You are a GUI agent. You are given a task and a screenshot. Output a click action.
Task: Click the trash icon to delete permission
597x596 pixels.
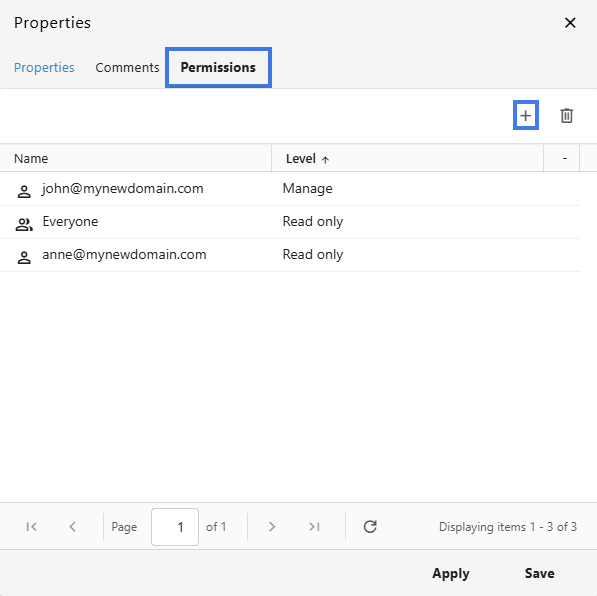[567, 115]
